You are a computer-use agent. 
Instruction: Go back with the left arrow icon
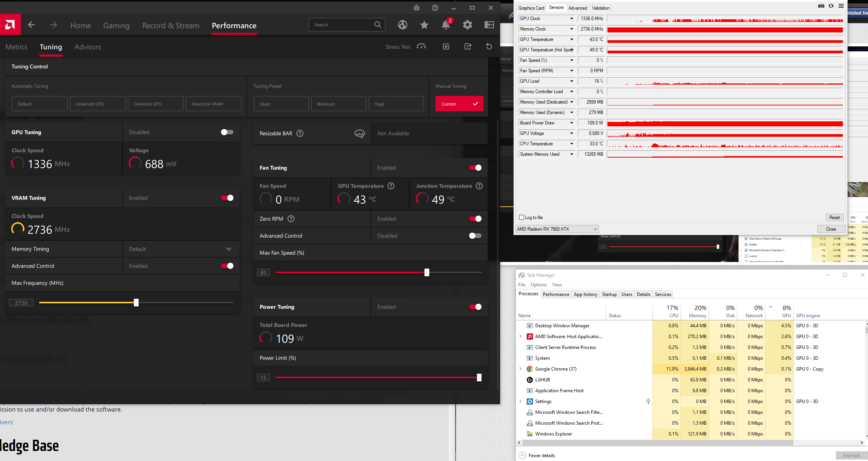coord(32,25)
